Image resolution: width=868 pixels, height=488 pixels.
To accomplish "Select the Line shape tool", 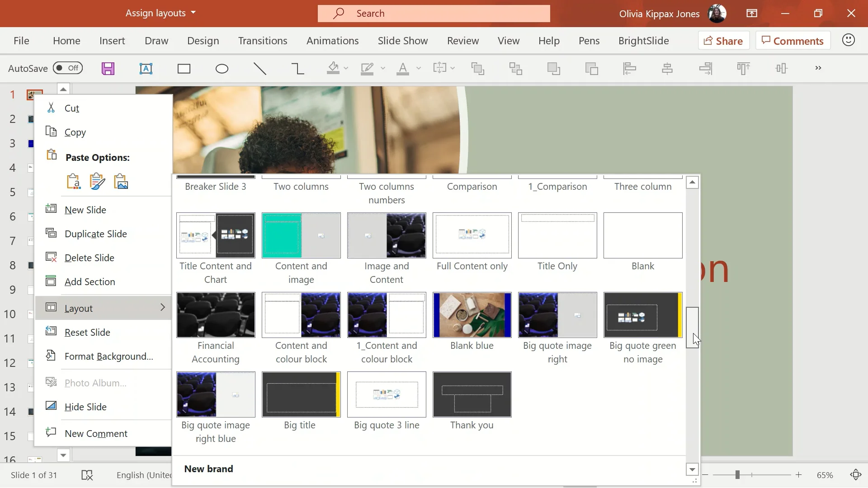I will 260,69.
